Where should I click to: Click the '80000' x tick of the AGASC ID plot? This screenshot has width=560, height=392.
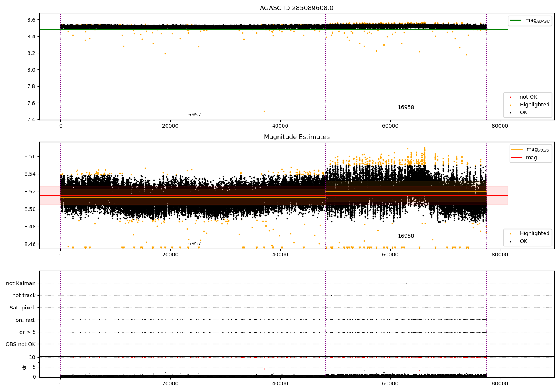500,126
